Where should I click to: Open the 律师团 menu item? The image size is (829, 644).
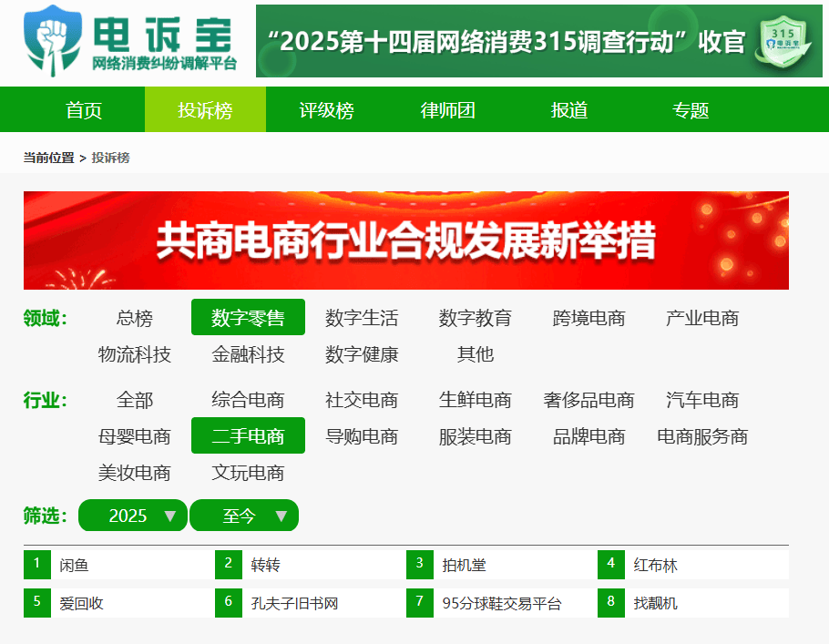pyautogui.click(x=447, y=110)
